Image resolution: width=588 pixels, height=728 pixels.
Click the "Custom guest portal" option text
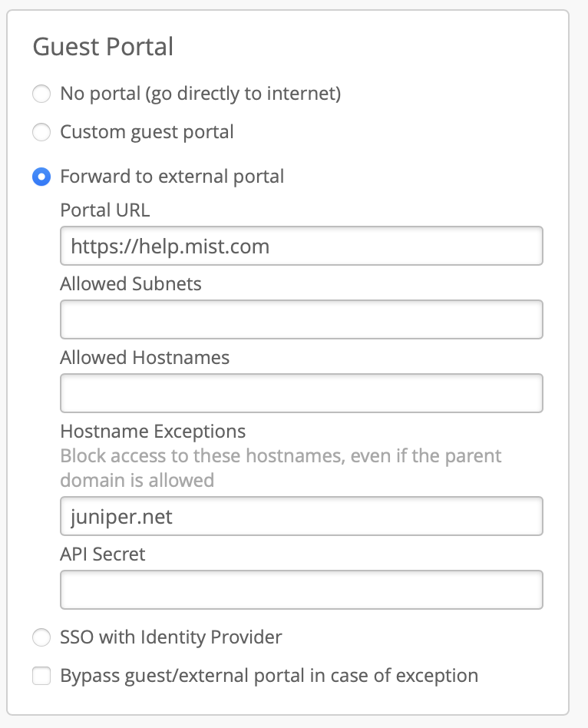tap(147, 133)
